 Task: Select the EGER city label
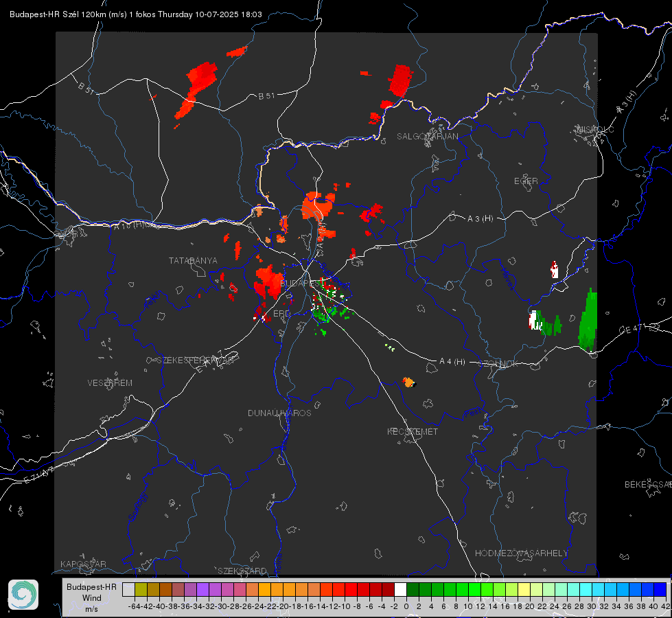[526, 181]
